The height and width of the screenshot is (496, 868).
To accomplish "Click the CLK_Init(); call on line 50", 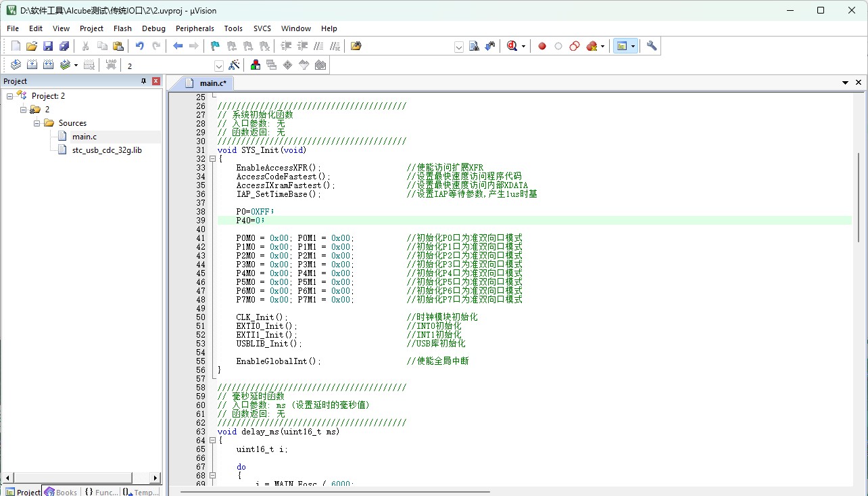I will point(262,317).
